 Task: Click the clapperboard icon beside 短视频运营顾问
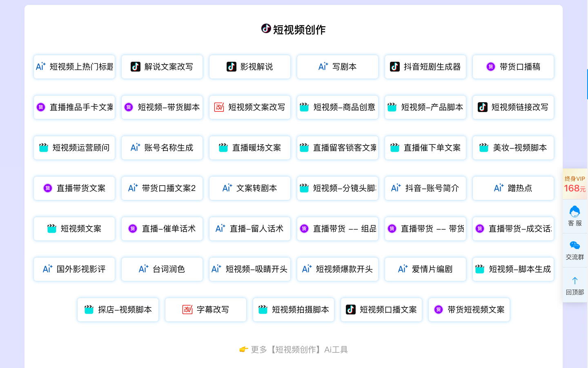tap(44, 148)
